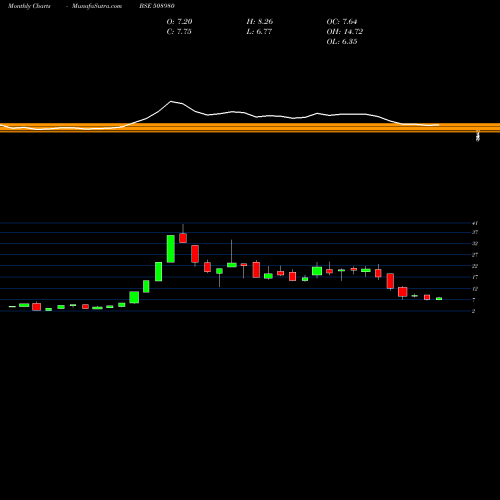The image size is (500, 500).
Task: Click the last green candle on the right
Action: (x=439, y=299)
